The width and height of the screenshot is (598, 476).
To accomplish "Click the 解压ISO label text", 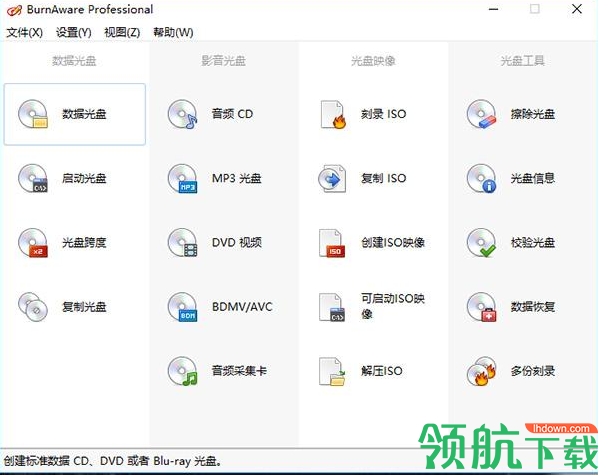I will [382, 371].
